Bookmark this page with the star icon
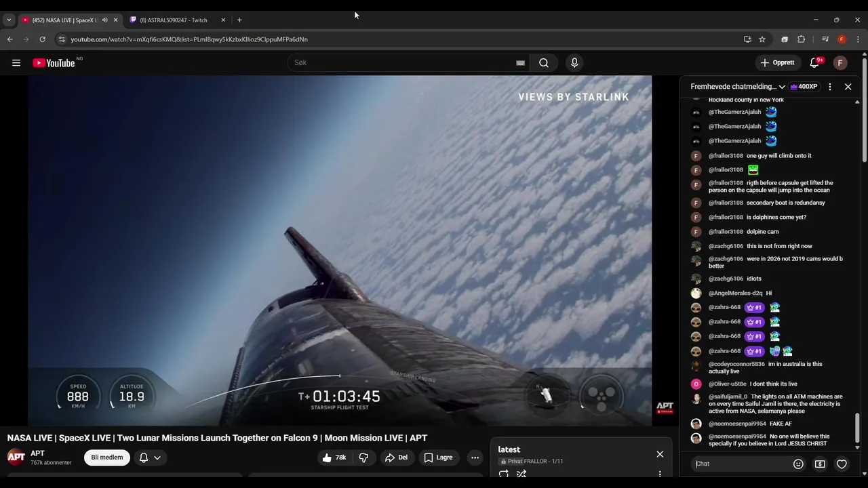The image size is (868, 488). pos(762,39)
